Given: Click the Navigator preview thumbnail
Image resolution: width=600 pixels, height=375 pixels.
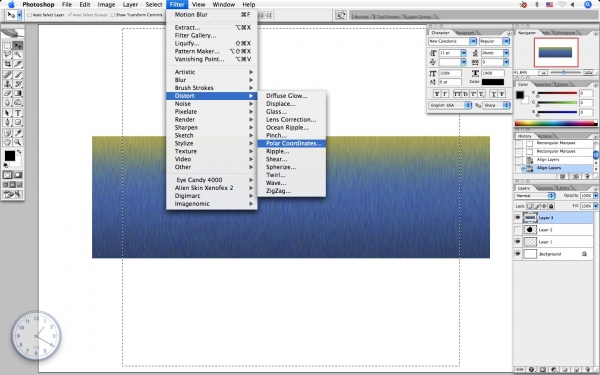Looking at the screenshot, I should click(556, 52).
